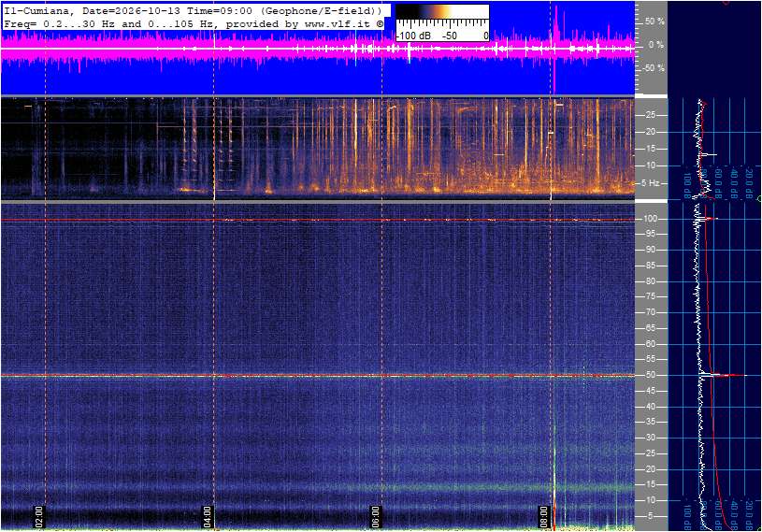Click the 5 Hz label on geophone axis
Image resolution: width=762 pixels, height=532 pixels.
pos(650,183)
